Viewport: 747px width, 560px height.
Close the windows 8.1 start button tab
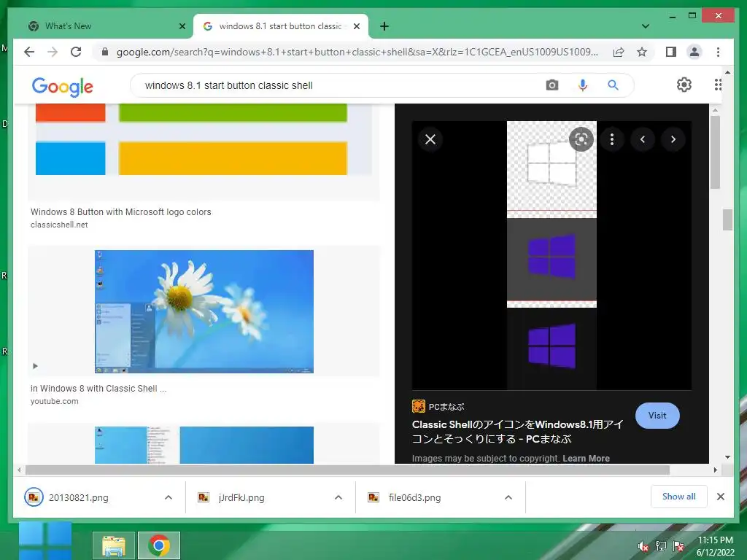tap(356, 26)
